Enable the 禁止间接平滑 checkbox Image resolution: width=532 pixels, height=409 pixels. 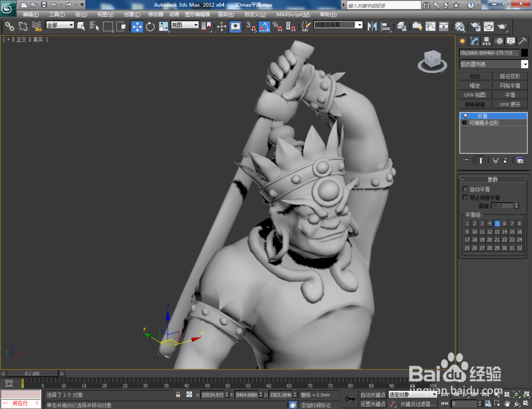[x=465, y=198]
